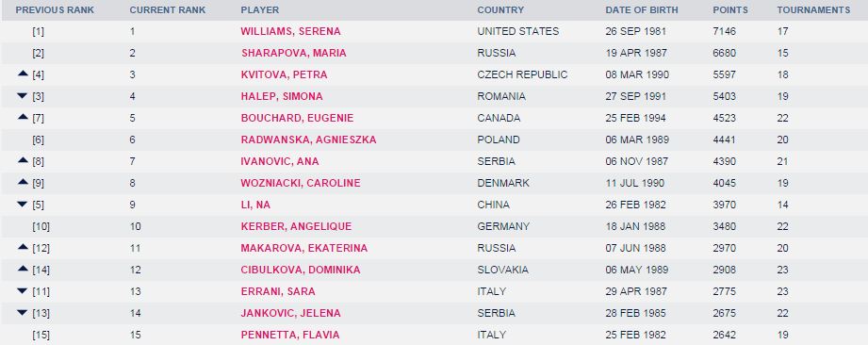
Task: Open Angelique Kerber's profile link
Action: 296,226
